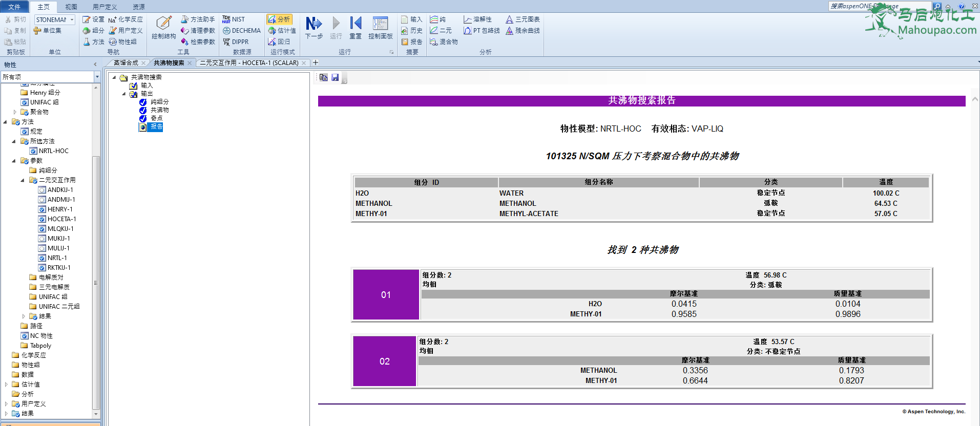Open 化学反应 chemistry in ribbon
This screenshot has height=426, width=980.
tap(126, 19)
